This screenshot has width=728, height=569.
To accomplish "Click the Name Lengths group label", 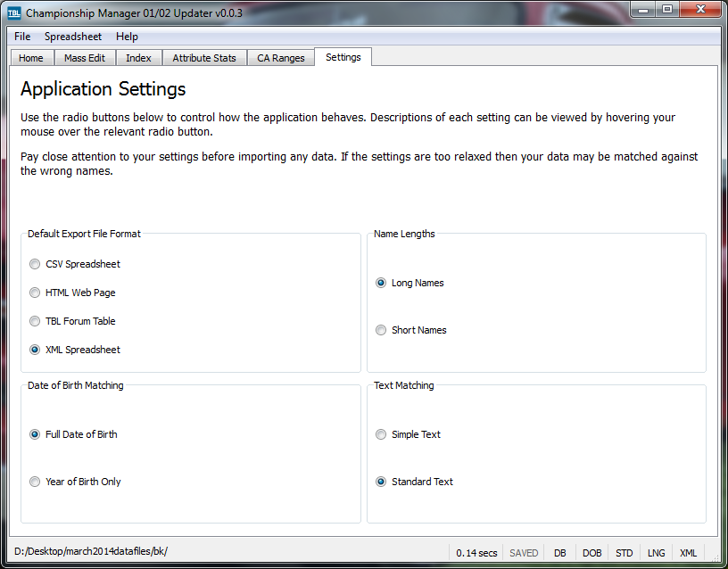I will pos(404,234).
